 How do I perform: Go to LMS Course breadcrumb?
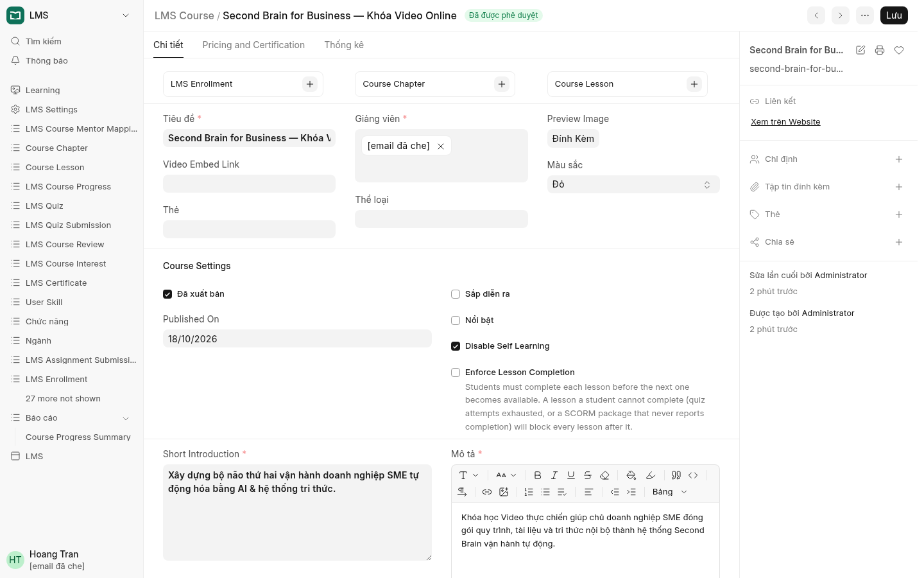tap(184, 15)
